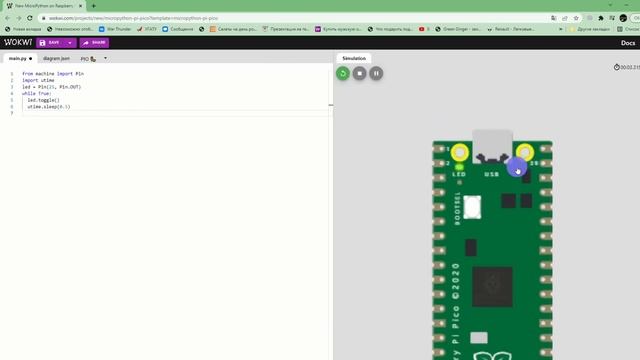Click code line 'import utime'
The image size is (640, 360).
coord(38,80)
